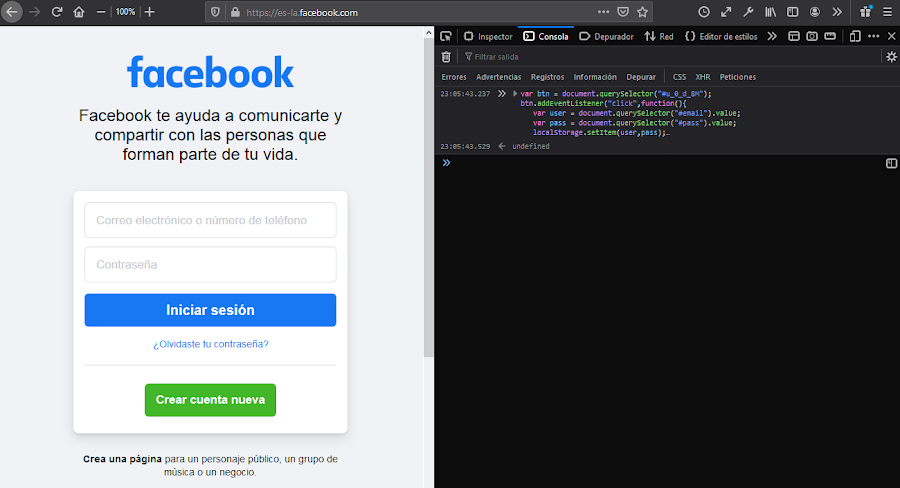The width and height of the screenshot is (900, 488).
Task: Toggle full screen arrows icon
Action: coord(726,12)
